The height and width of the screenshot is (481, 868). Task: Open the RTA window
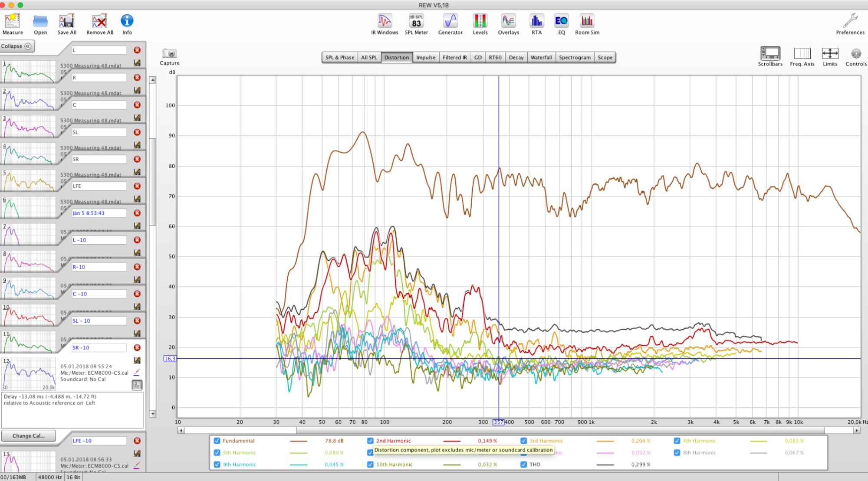click(536, 21)
